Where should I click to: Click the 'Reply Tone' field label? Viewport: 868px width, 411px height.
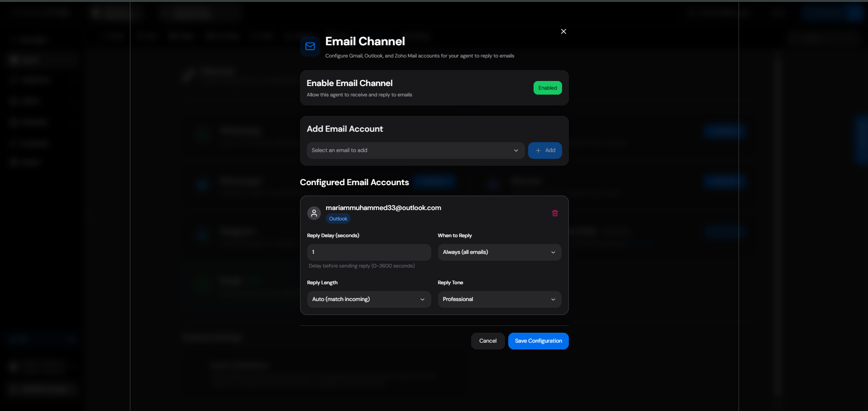[x=450, y=282]
